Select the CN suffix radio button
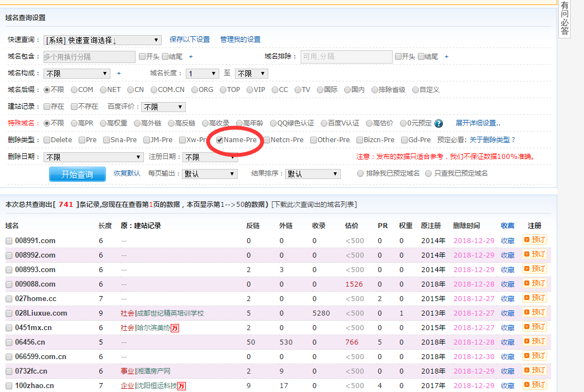Screen dimensions: 584x392 tap(131, 90)
